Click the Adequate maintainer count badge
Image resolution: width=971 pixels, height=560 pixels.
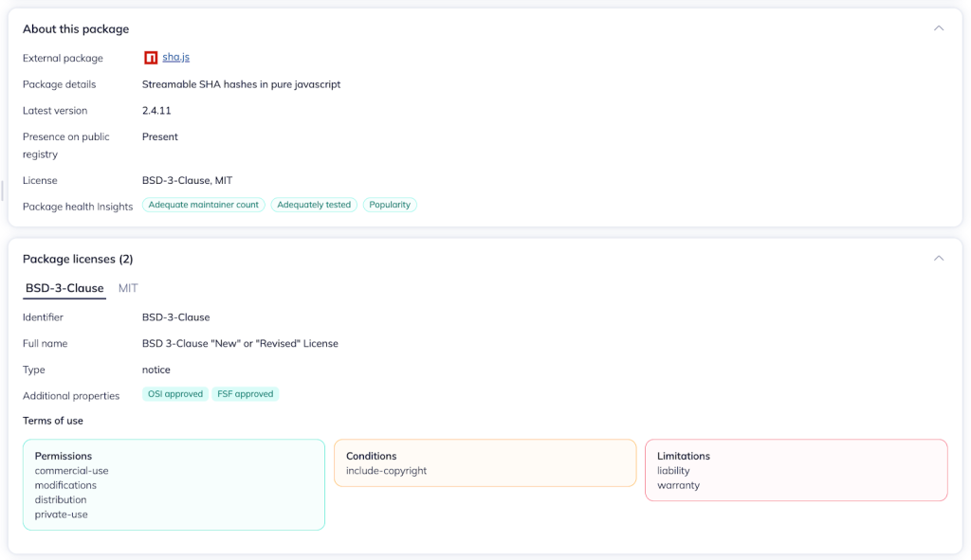coord(203,205)
